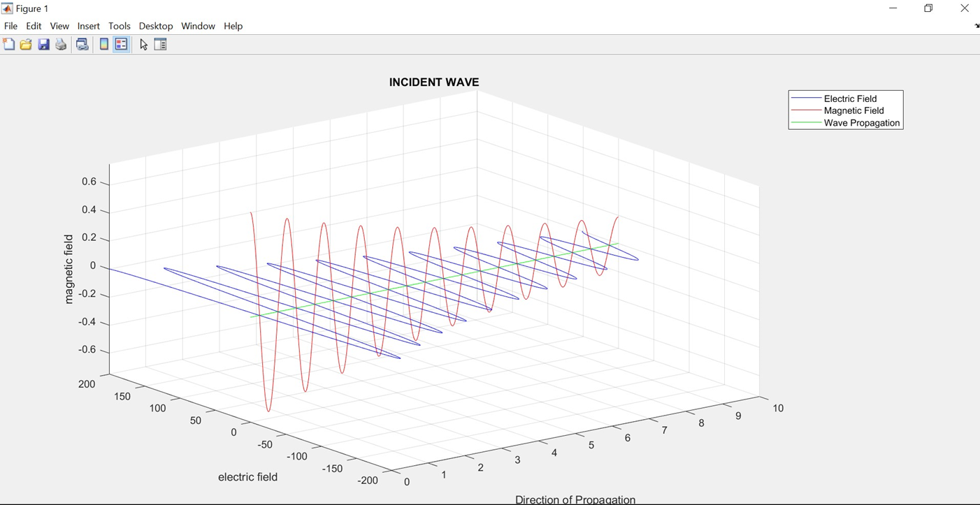Toggle off the highlighted Insert Legend button
980x505 pixels.
click(x=122, y=44)
